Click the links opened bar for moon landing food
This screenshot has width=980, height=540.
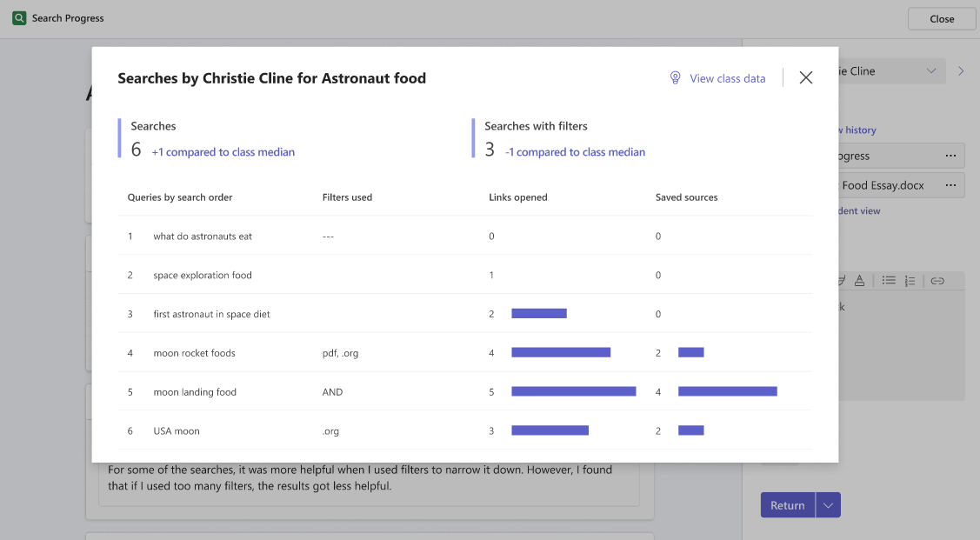574,391
